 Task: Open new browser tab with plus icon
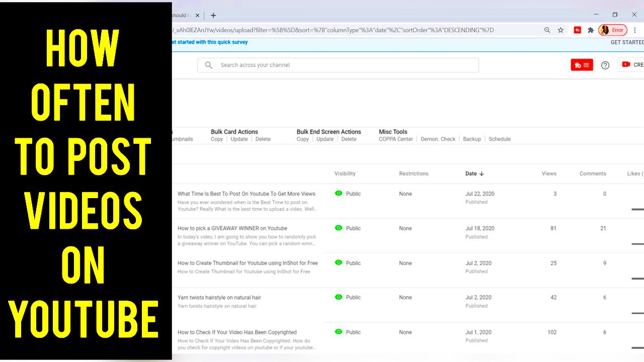(213, 16)
